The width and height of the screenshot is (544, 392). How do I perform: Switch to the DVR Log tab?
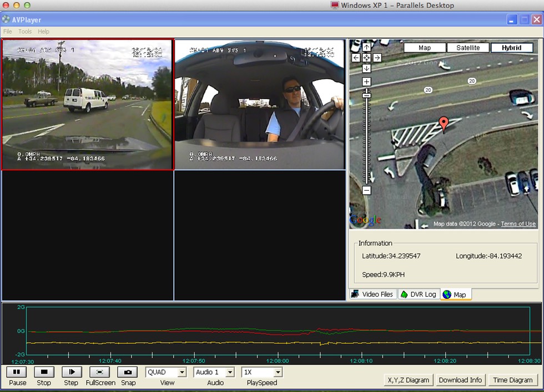419,294
